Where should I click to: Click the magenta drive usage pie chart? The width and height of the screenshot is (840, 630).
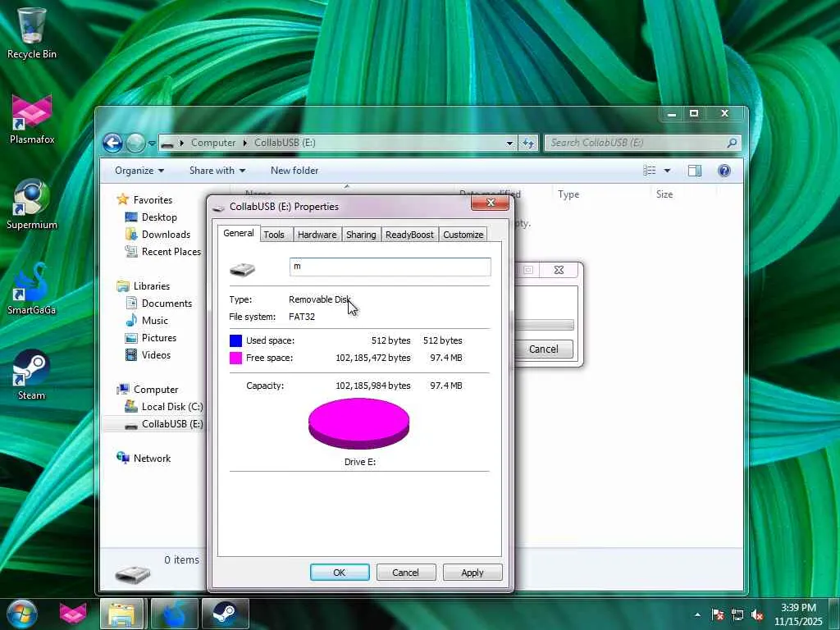click(359, 423)
